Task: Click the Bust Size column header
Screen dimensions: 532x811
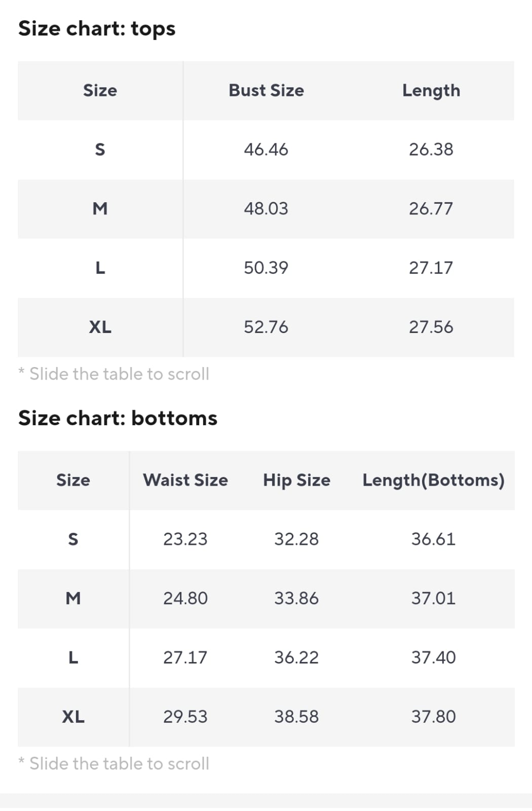Action: tap(266, 90)
